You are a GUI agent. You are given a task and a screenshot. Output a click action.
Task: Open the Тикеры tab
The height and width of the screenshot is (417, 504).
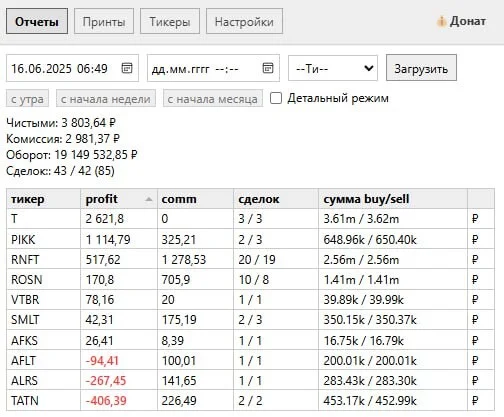(170, 22)
